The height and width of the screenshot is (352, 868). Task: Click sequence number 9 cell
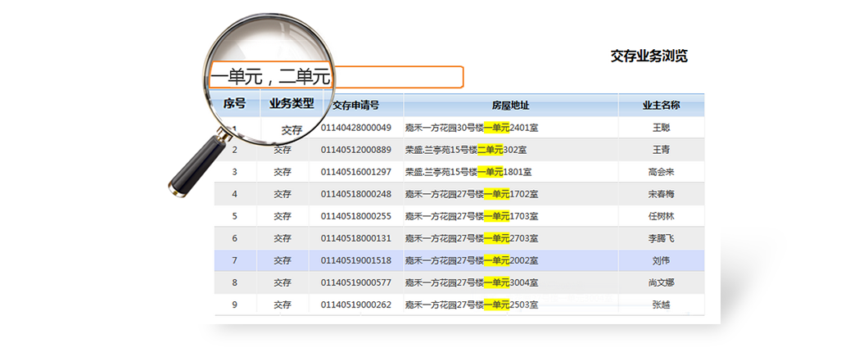point(235,305)
